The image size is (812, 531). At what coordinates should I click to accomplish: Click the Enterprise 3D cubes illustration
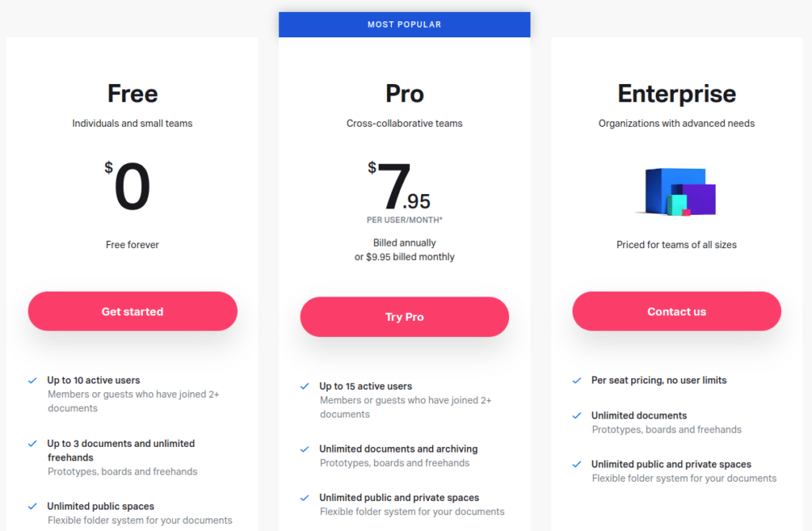(676, 192)
